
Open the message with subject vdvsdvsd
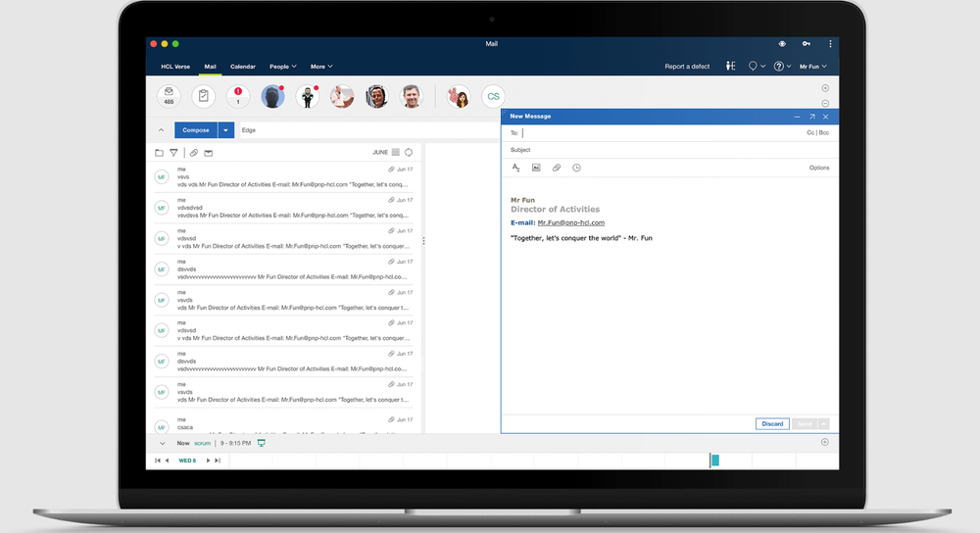[x=284, y=208]
